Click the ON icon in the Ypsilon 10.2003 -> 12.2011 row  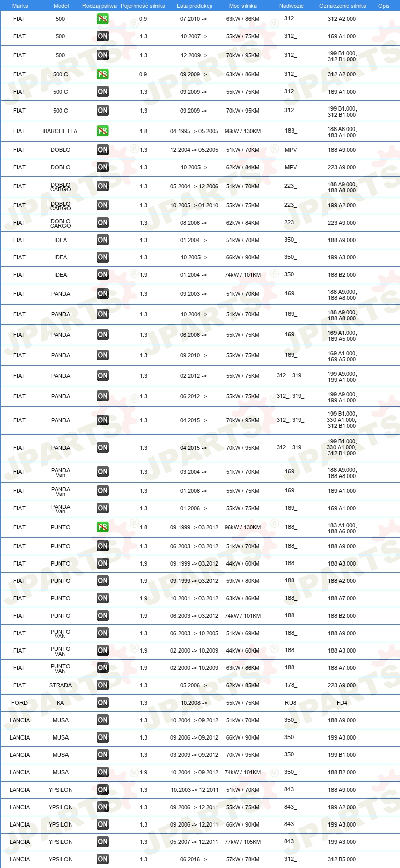click(x=103, y=790)
